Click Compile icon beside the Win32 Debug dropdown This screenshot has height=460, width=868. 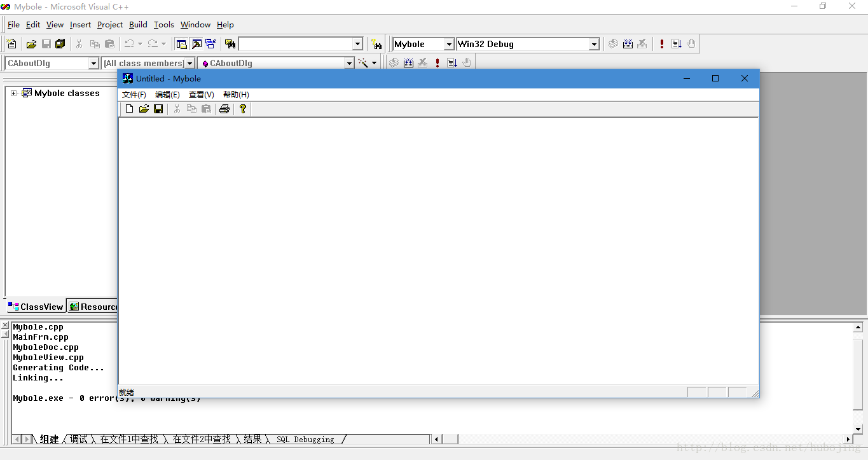click(x=613, y=44)
